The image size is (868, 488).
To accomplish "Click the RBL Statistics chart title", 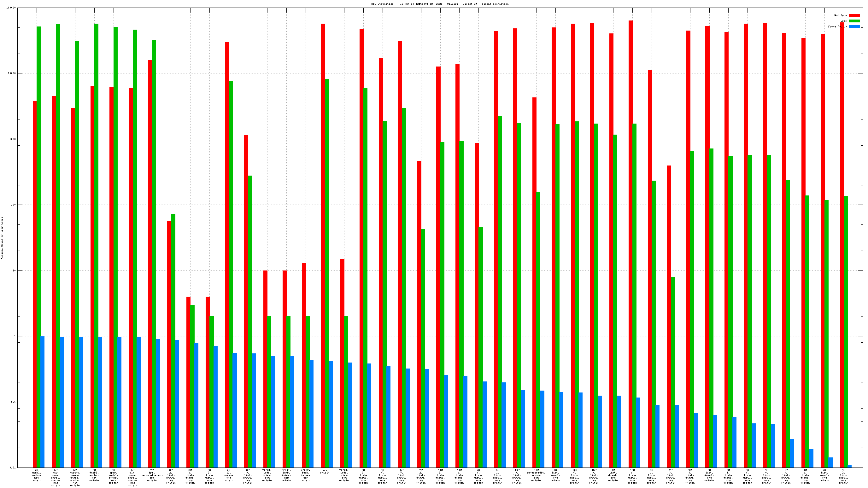I will pyautogui.click(x=440, y=4).
